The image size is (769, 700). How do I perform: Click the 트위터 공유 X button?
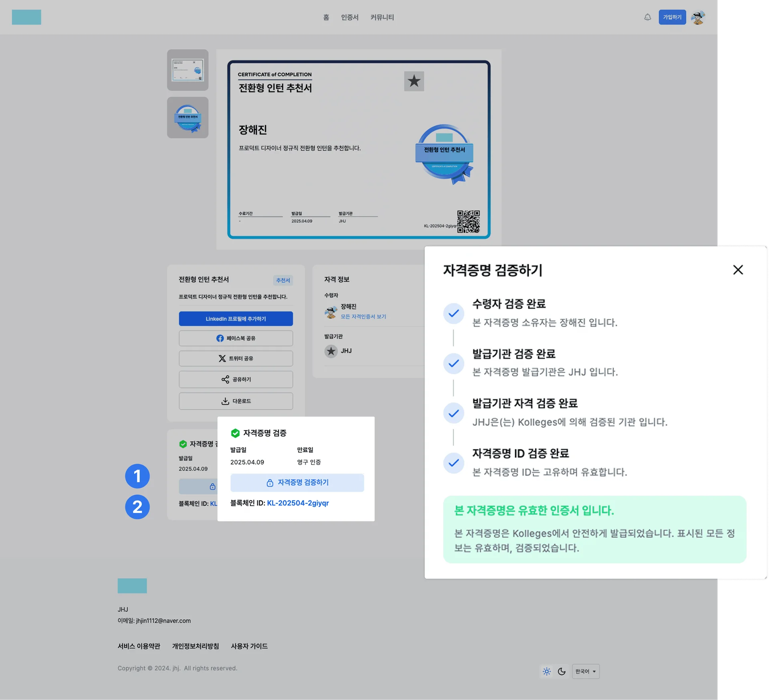point(236,358)
